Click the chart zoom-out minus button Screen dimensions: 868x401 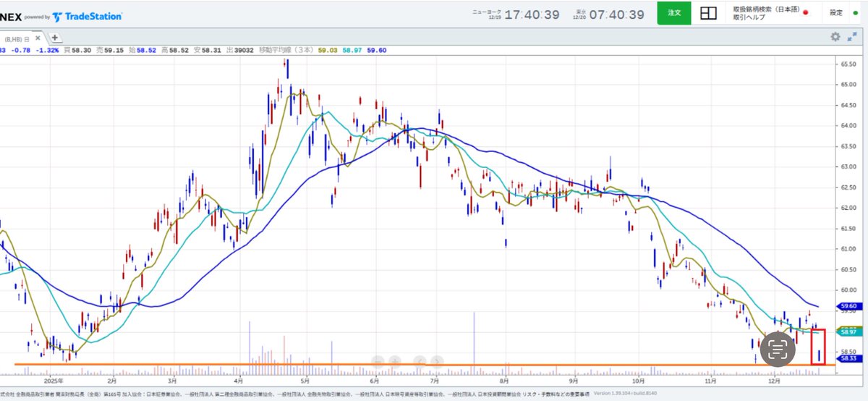(x=378, y=360)
